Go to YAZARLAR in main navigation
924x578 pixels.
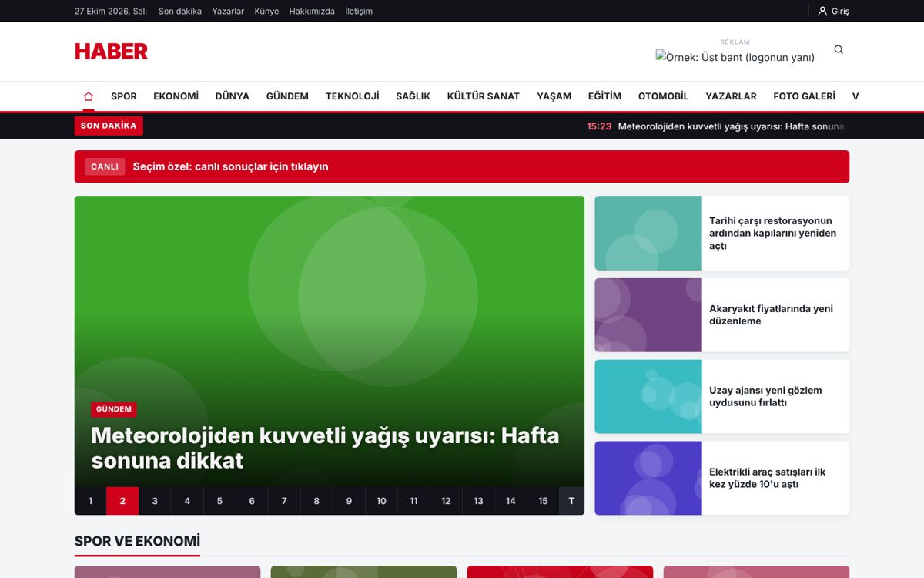[x=731, y=96]
